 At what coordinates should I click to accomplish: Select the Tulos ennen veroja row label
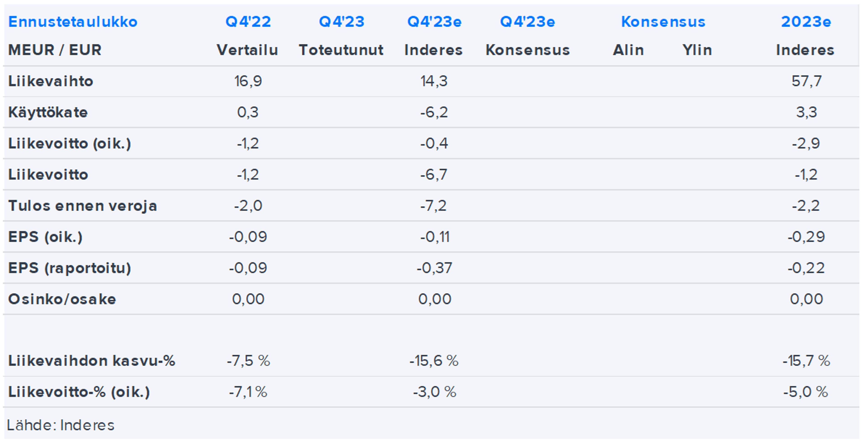pyautogui.click(x=83, y=206)
